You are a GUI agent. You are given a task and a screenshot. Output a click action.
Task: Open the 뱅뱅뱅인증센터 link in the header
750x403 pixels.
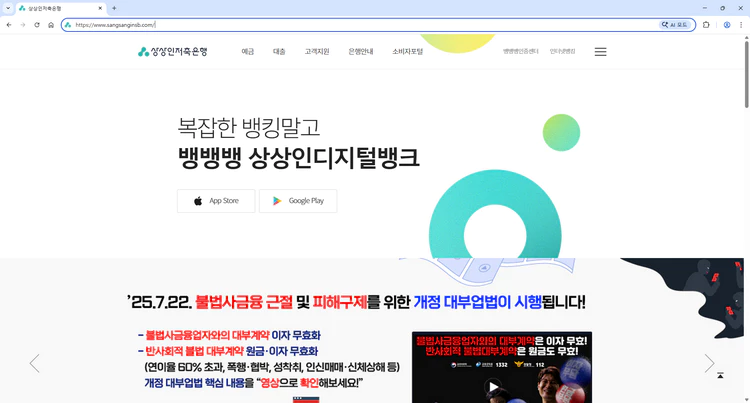[520, 51]
